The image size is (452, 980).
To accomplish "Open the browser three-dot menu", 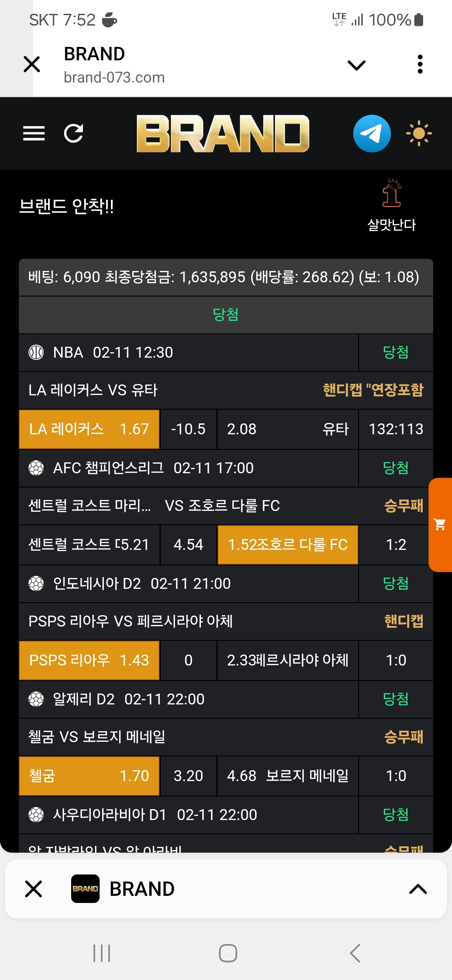I will point(420,64).
